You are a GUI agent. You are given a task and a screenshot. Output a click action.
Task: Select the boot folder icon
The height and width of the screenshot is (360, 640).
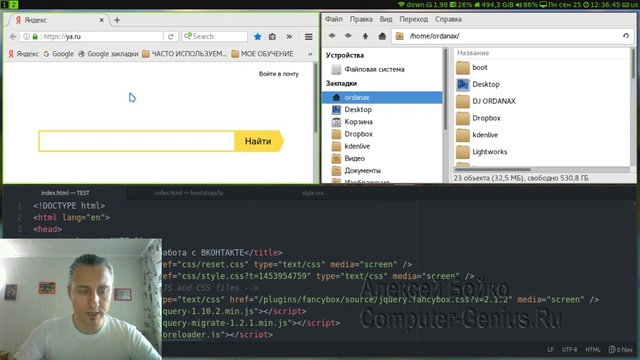click(463, 67)
